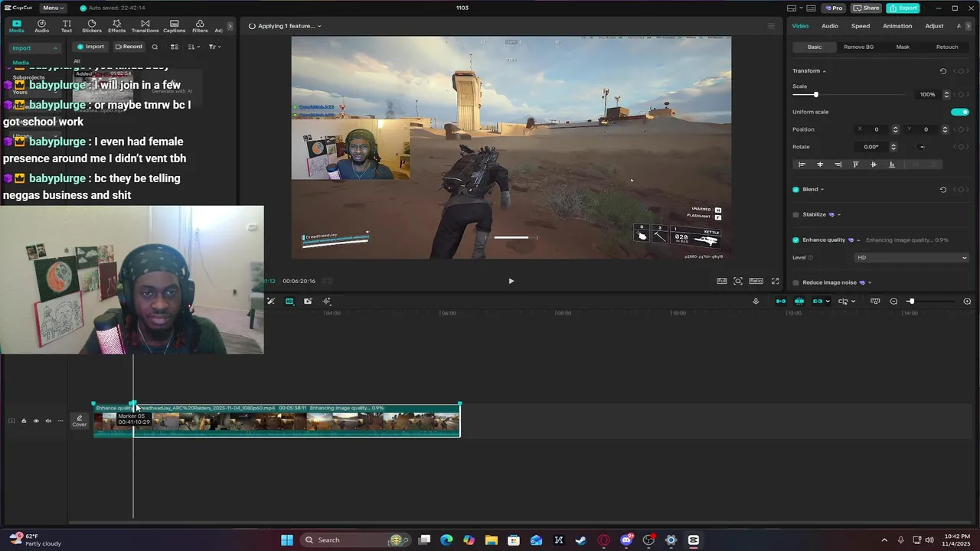Click the timeline Cover edit button
Image resolution: width=980 pixels, height=551 pixels.
point(80,421)
